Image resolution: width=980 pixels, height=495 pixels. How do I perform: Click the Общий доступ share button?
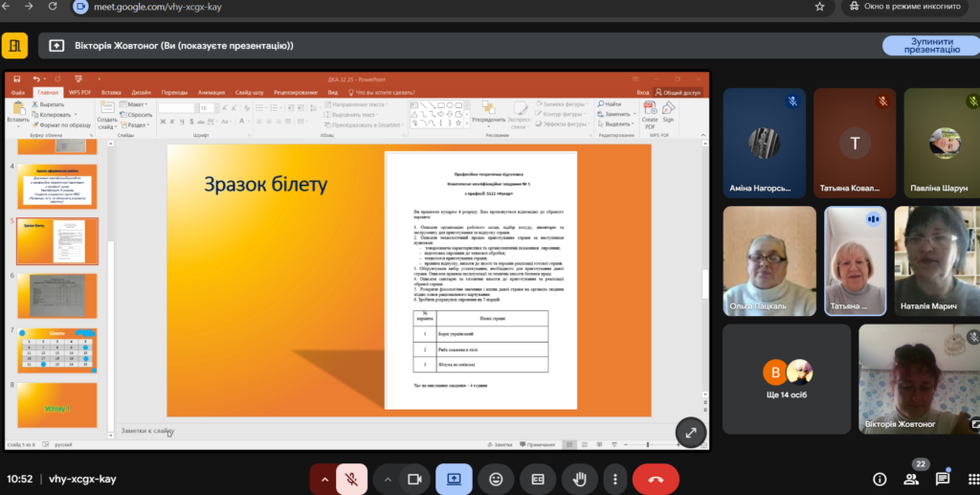point(680,92)
